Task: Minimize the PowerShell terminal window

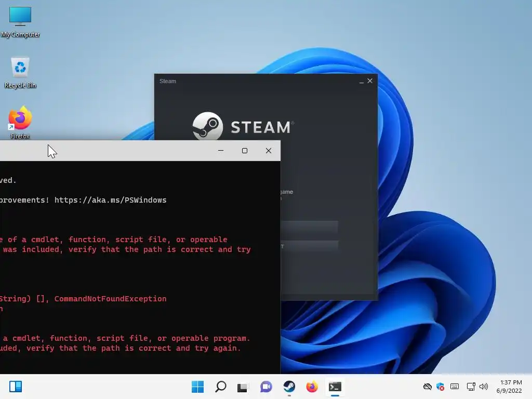Action: tap(221, 151)
